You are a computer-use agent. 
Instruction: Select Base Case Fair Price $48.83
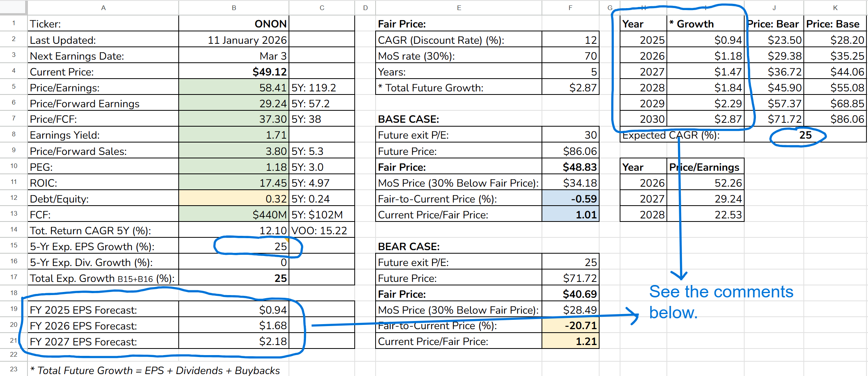pos(571,167)
